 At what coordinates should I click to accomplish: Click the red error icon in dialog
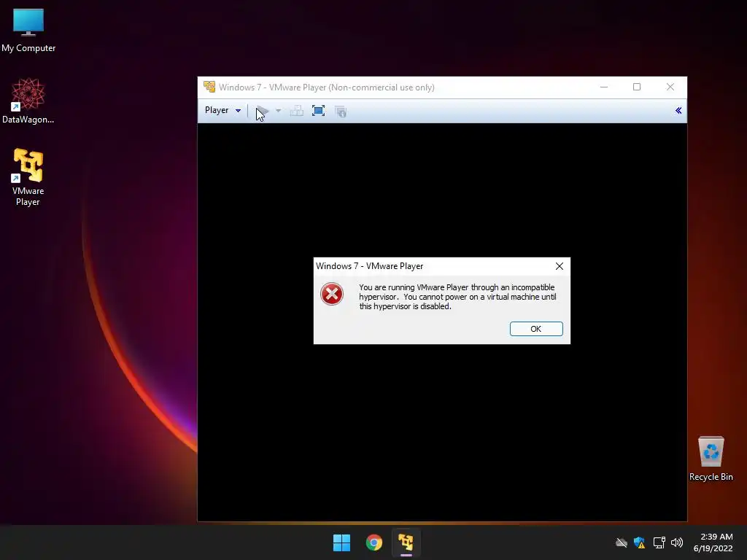coord(332,293)
